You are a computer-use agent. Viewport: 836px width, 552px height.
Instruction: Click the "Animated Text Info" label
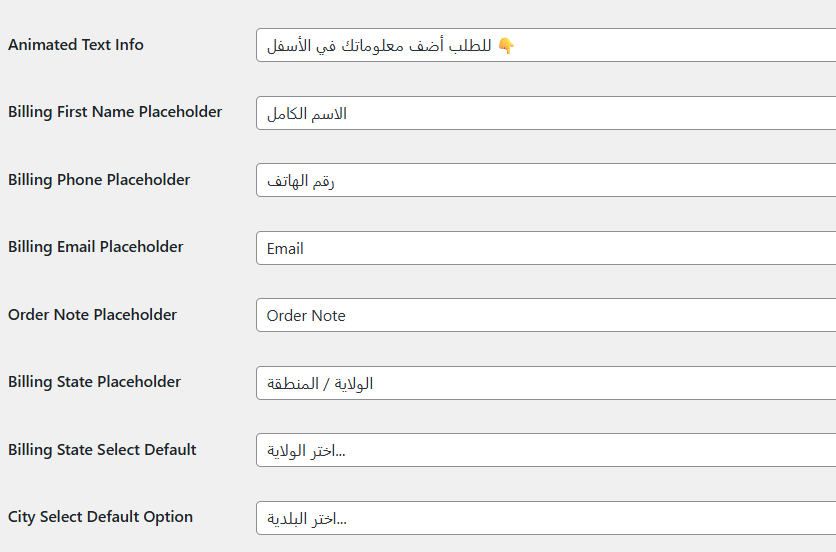pyautogui.click(x=76, y=45)
